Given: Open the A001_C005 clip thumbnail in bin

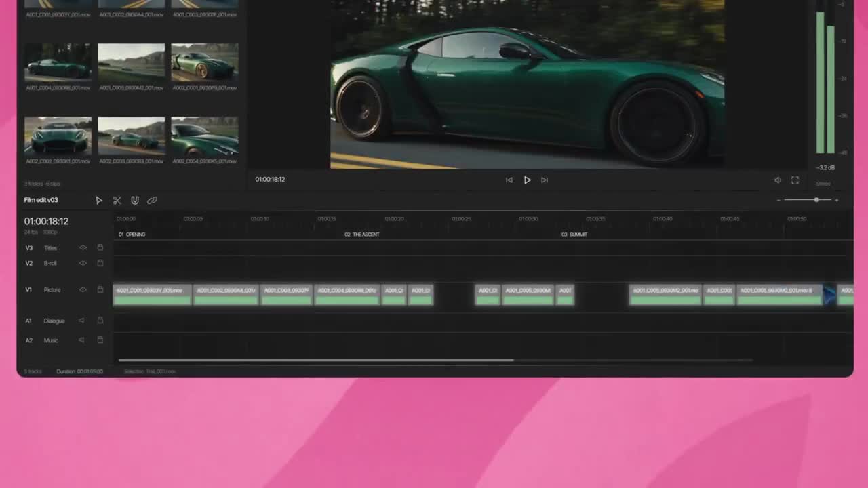Looking at the screenshot, I should pos(132,62).
